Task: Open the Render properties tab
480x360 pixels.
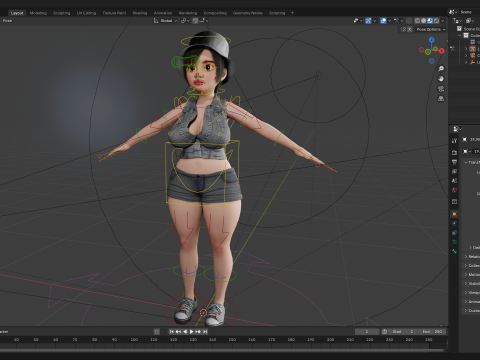Action: pos(454,153)
